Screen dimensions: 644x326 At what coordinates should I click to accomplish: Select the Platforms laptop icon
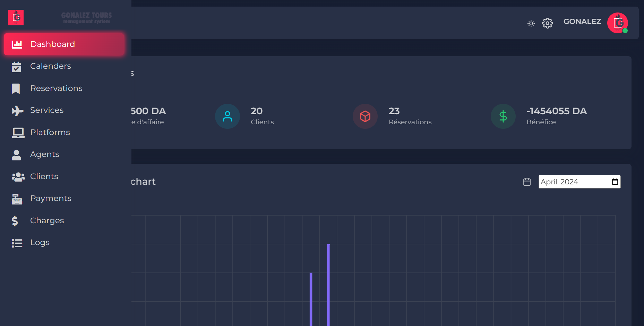coord(18,133)
